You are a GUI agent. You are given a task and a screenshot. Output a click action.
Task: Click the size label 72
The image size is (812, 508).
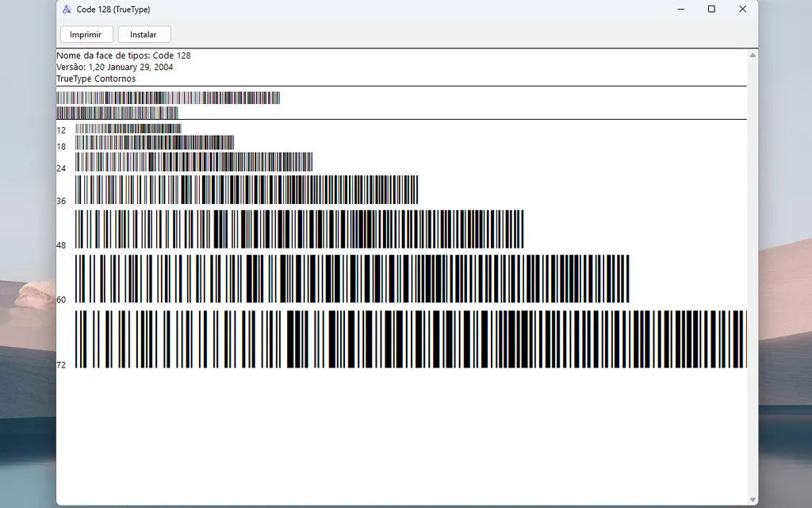click(61, 365)
